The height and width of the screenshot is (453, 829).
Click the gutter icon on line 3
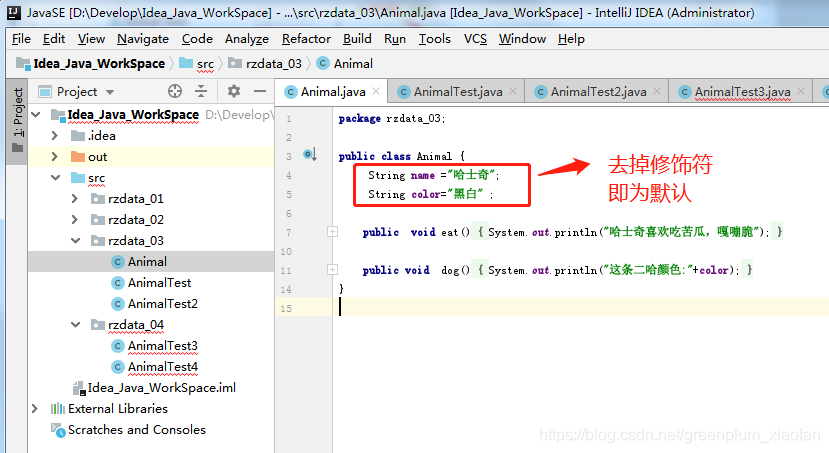310,155
